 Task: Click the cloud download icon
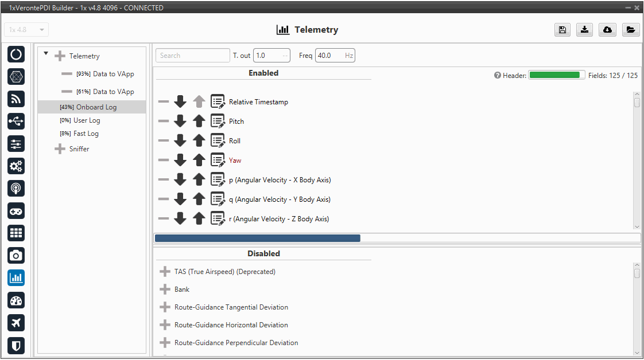click(x=607, y=30)
